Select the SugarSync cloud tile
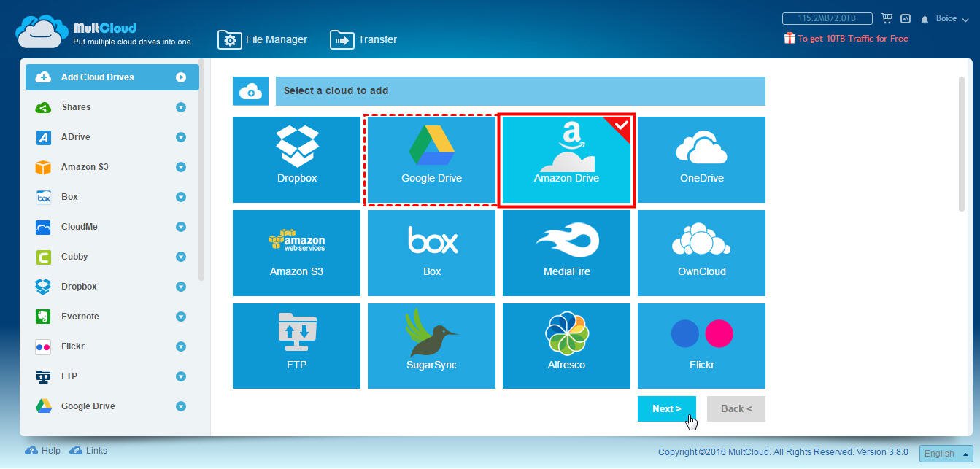 pyautogui.click(x=431, y=346)
